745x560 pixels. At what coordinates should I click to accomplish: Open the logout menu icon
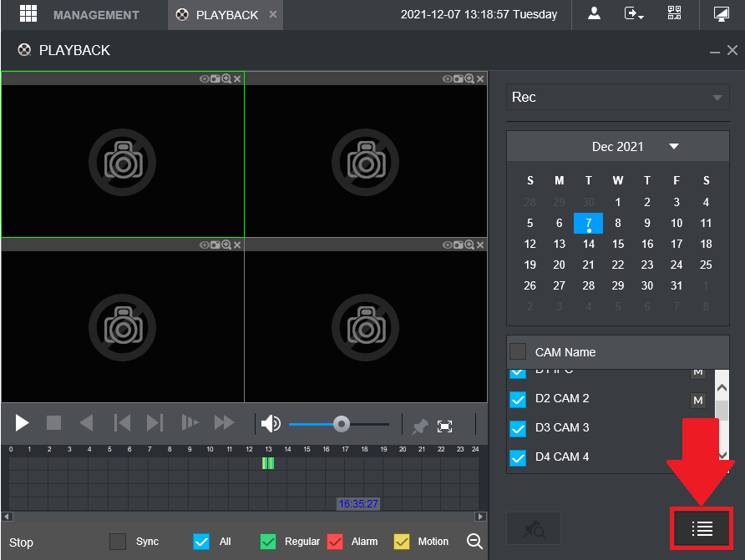click(633, 13)
